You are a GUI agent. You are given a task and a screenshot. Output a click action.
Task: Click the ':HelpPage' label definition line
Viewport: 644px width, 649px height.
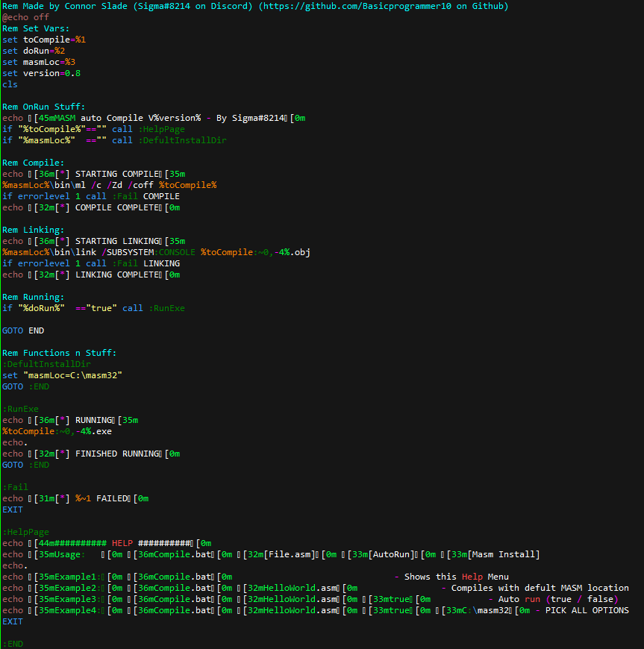coord(25,531)
